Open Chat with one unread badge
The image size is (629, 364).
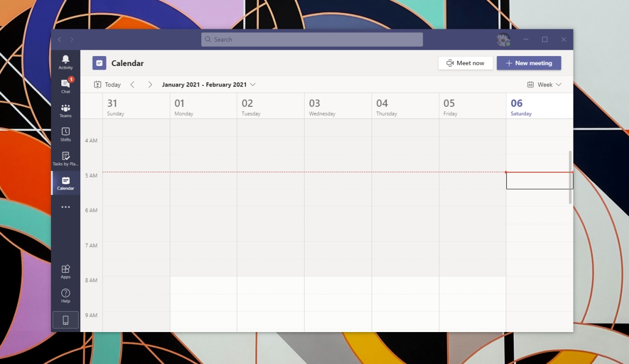66,86
